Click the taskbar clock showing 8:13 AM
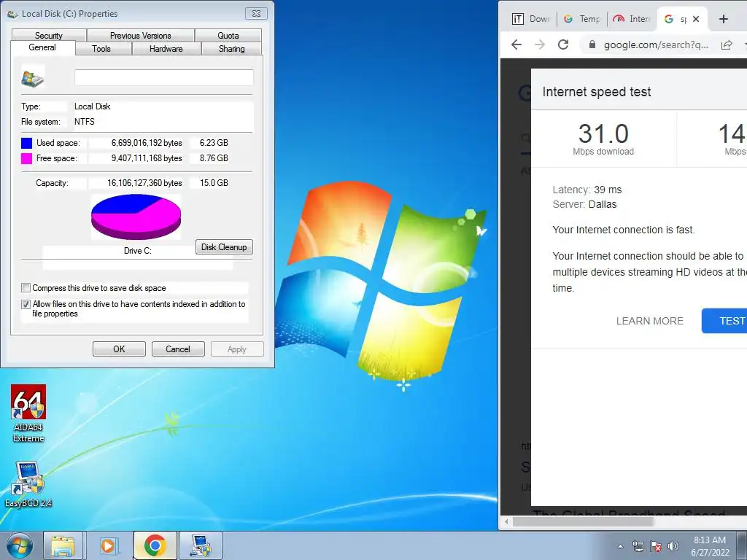 [x=709, y=546]
